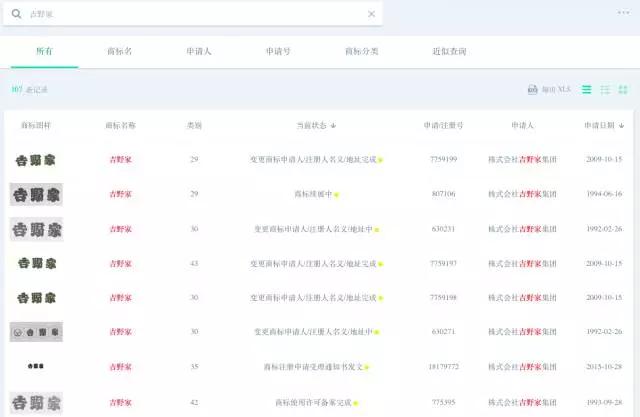This screenshot has height=417, width=640.
Task: Open 吉野家 name link in row 7759199
Action: (x=120, y=160)
